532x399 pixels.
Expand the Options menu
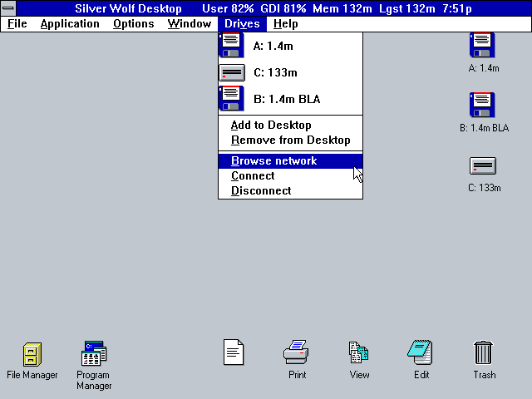pyautogui.click(x=133, y=23)
